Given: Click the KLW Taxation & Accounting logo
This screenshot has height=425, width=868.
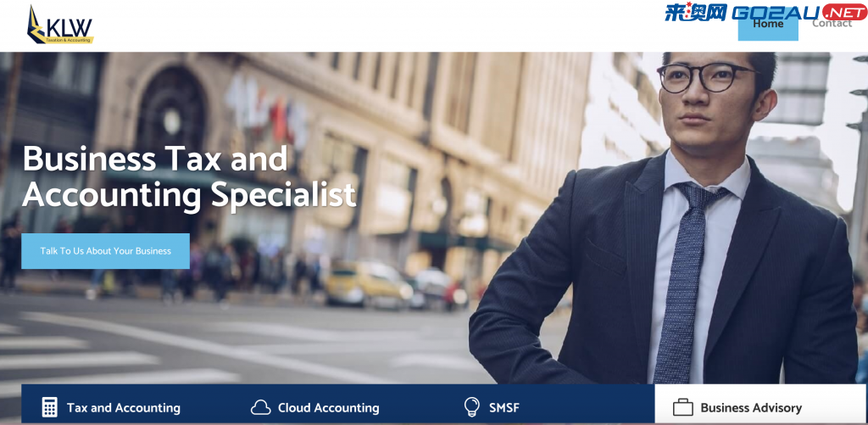Looking at the screenshot, I should pyautogui.click(x=60, y=25).
